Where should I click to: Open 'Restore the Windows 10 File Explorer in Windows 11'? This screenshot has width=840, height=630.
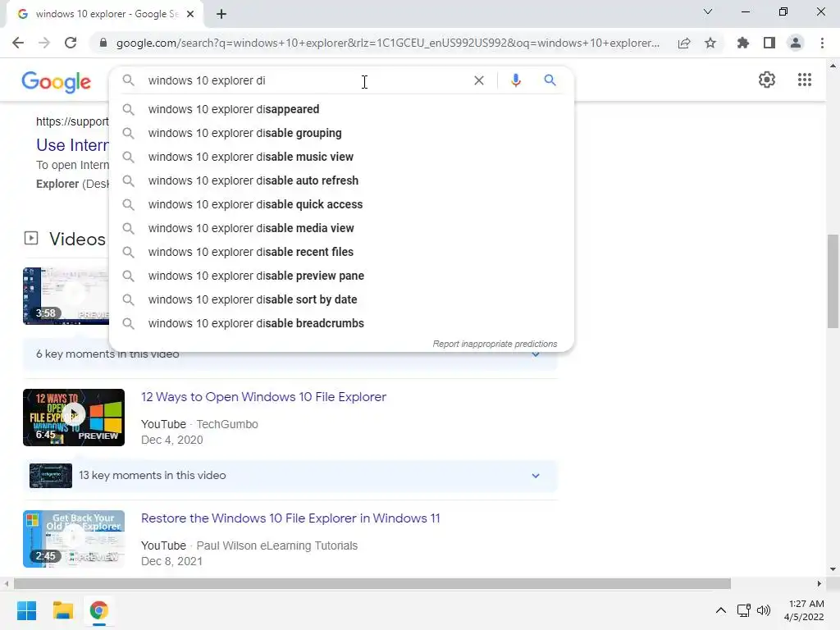(x=290, y=518)
